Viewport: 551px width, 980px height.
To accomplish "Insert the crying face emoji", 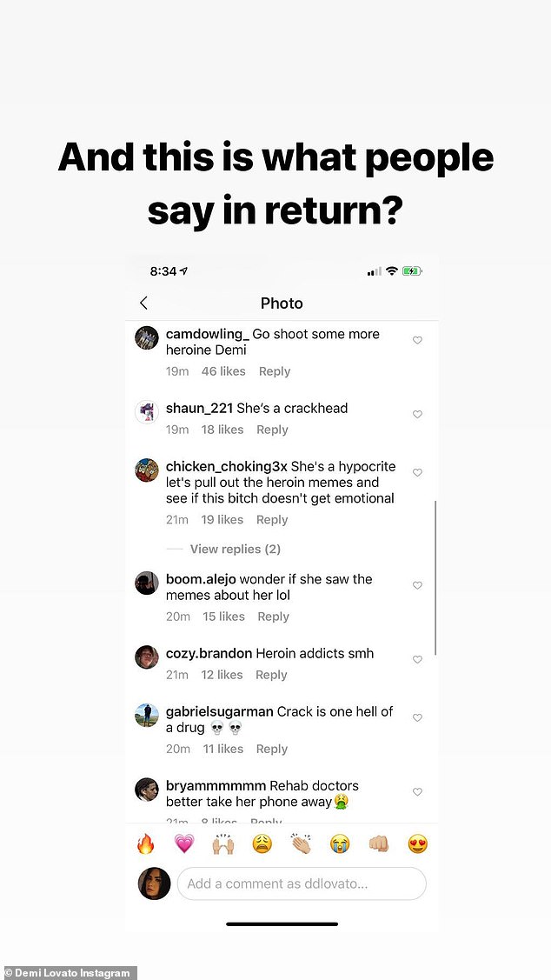I will point(340,843).
